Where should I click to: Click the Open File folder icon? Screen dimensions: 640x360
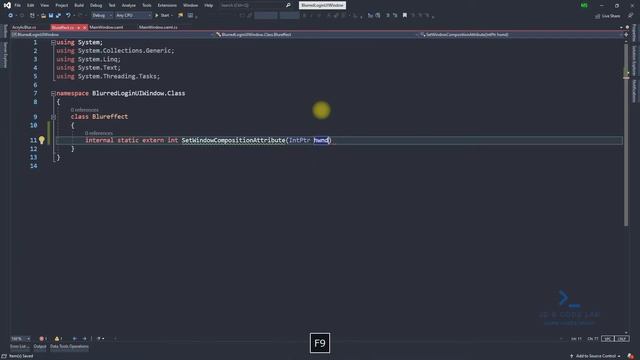[x=43, y=16]
